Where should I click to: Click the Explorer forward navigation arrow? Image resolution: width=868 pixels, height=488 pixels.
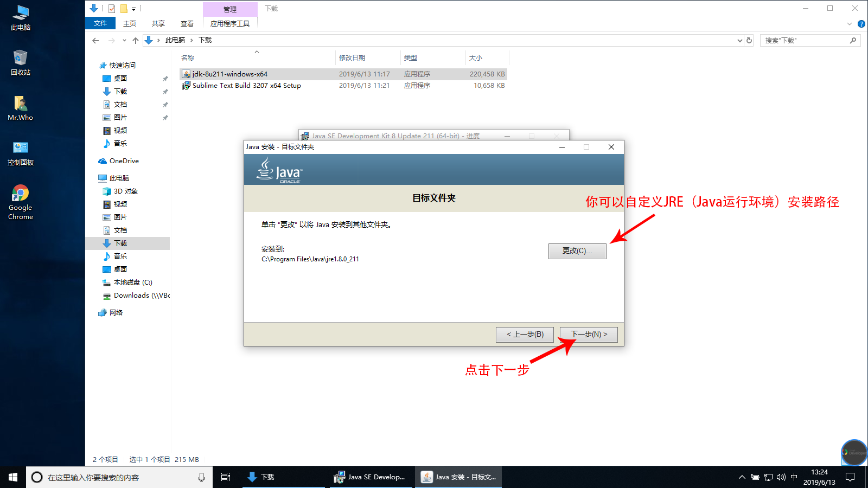pos(111,40)
